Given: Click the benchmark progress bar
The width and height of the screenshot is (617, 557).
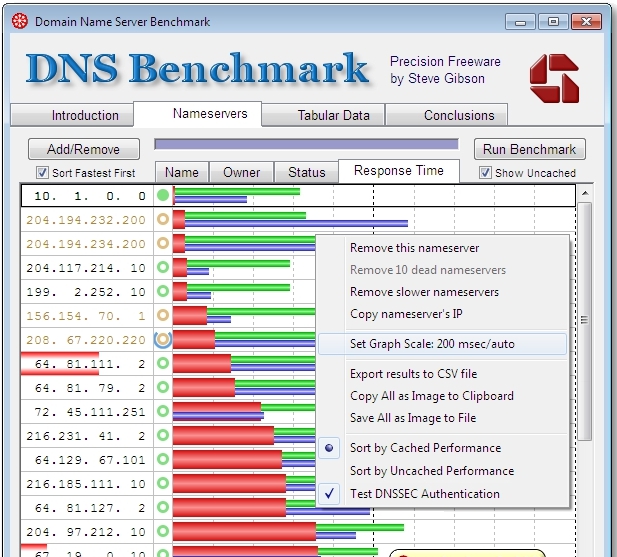Looking at the screenshot, I should (307, 144).
